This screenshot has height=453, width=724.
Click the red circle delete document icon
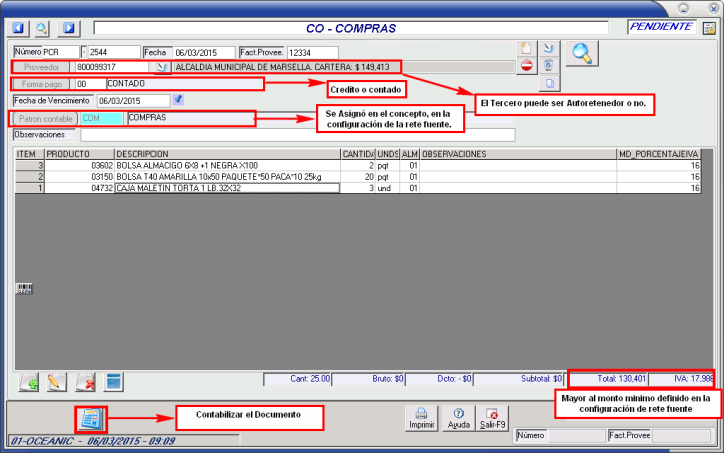527,66
